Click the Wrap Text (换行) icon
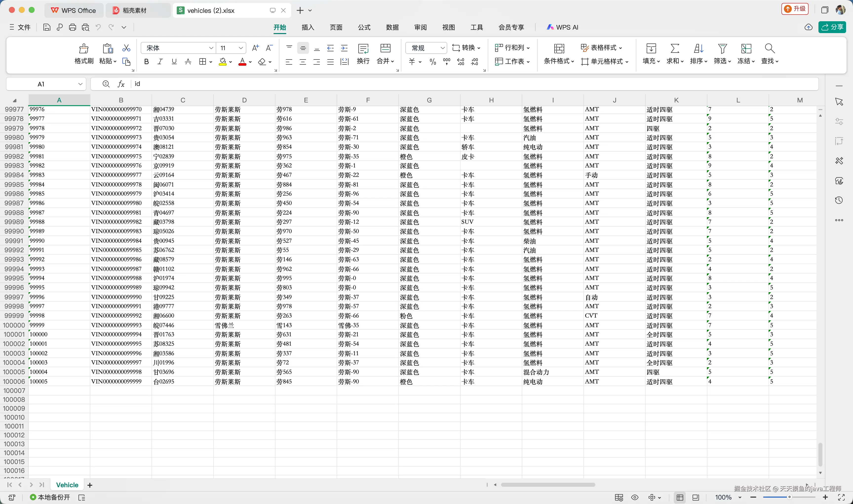The width and height of the screenshot is (853, 504). (x=363, y=49)
